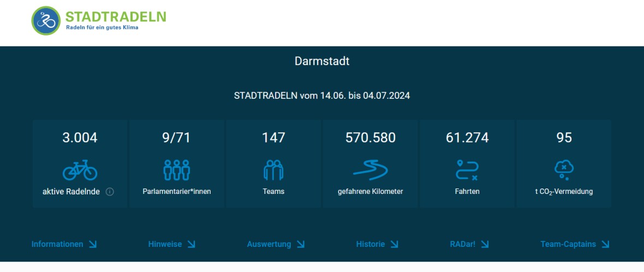
Task: Click the arrow next to Hinweise
Action: pos(192,244)
